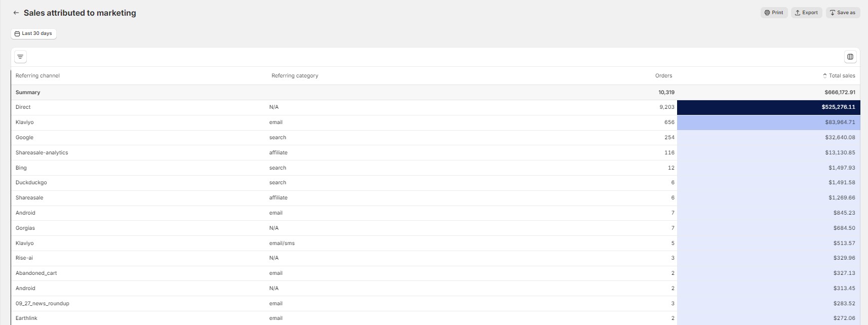Viewport: 868px width, 325px height.
Task: Click the 656 orders value
Action: click(x=669, y=123)
